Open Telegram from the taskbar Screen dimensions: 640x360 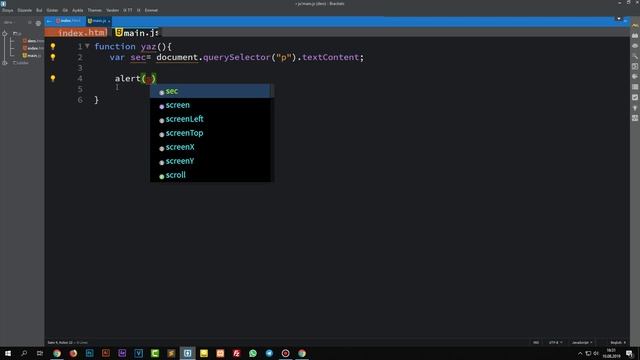(x=269, y=353)
